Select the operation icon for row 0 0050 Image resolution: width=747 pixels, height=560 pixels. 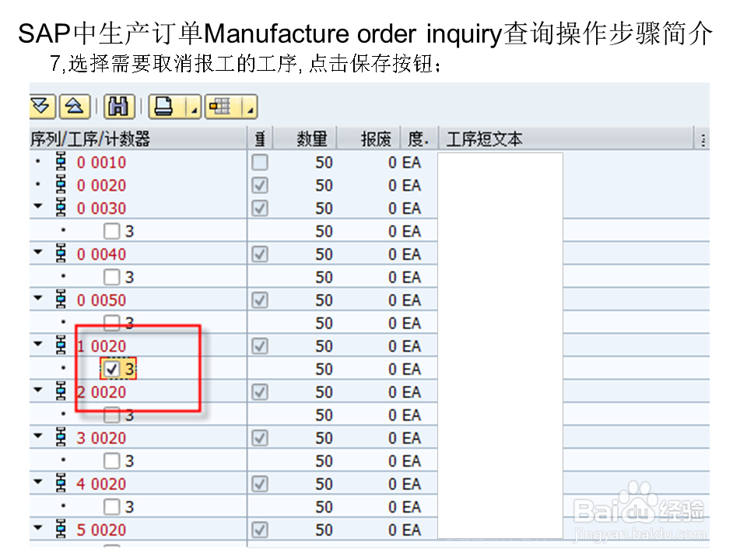click(x=61, y=299)
